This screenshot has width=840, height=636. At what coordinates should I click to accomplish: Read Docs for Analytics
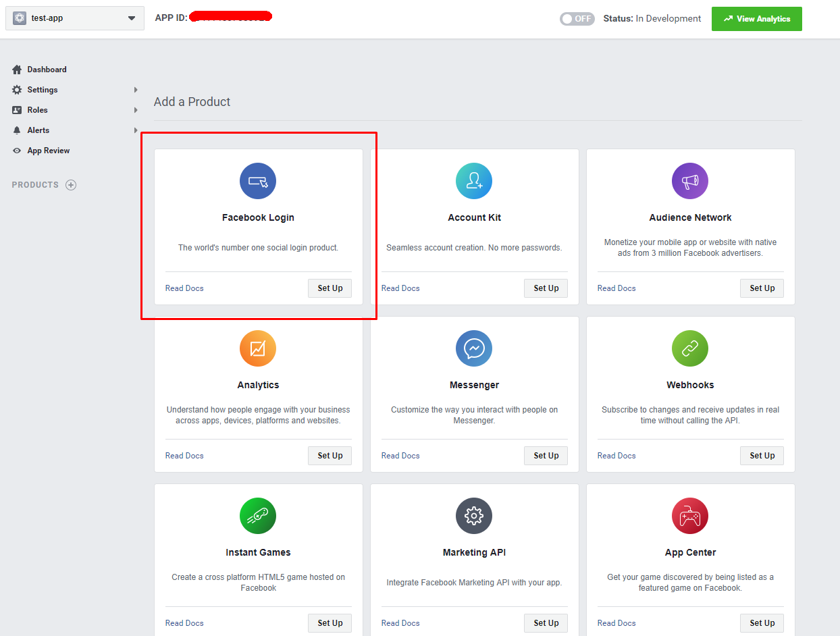(184, 456)
